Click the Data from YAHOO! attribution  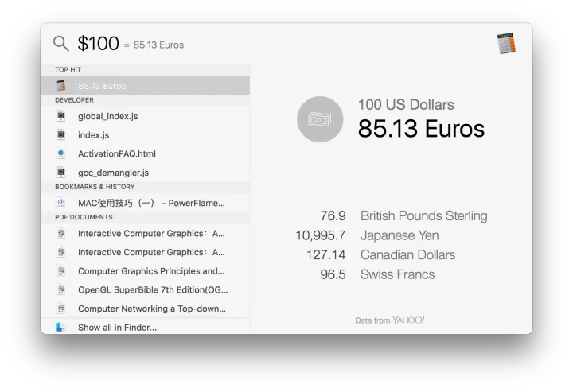(390, 320)
